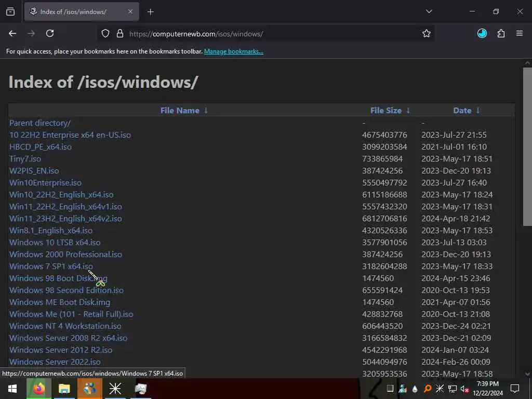The image size is (532, 399).
Task: Click the File Name sort arrow
Action: coord(206,110)
